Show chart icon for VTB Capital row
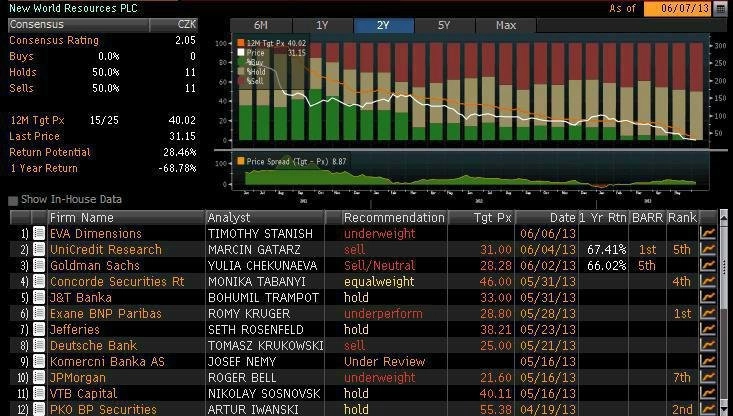 tap(708, 394)
